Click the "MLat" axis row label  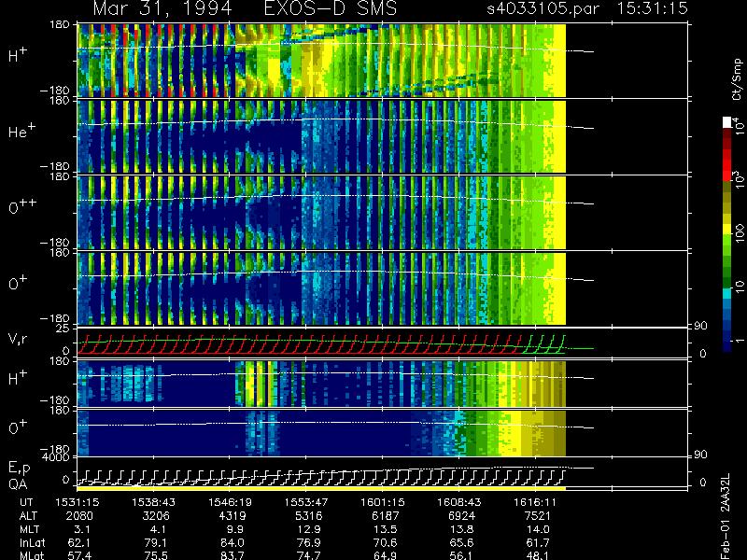(x=32, y=555)
